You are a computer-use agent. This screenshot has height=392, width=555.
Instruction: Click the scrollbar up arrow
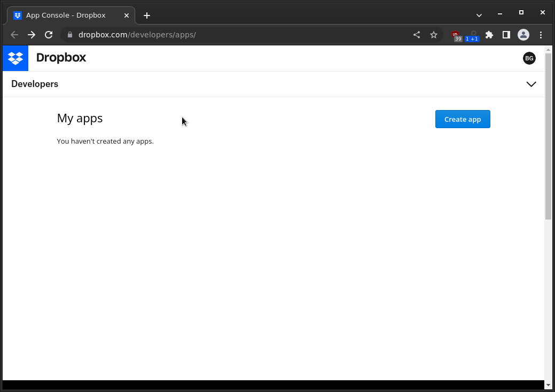click(x=548, y=50)
